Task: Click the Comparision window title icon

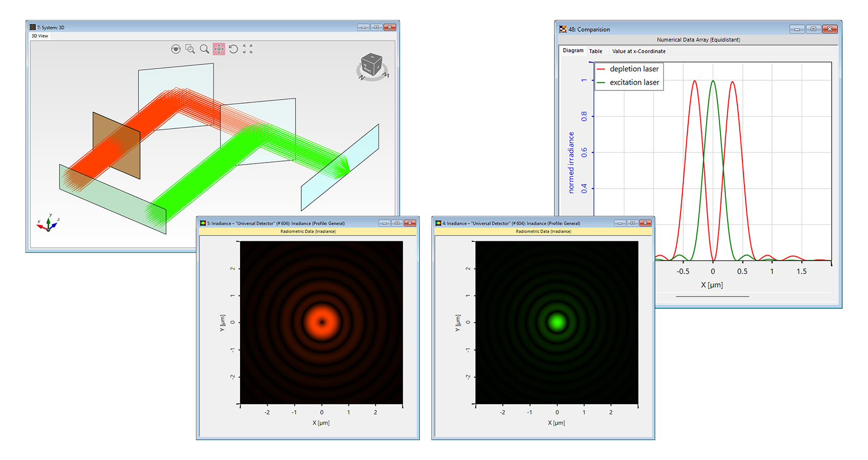Action: pyautogui.click(x=563, y=29)
